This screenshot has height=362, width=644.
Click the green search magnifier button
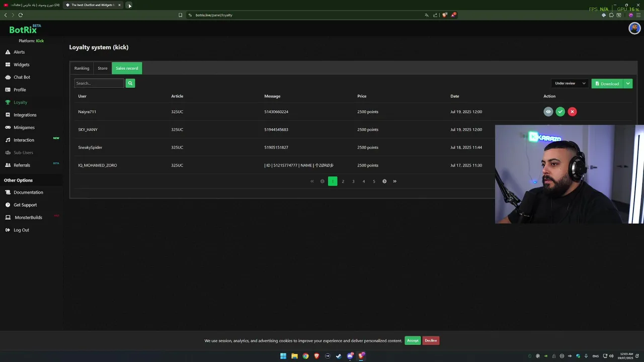(x=130, y=83)
